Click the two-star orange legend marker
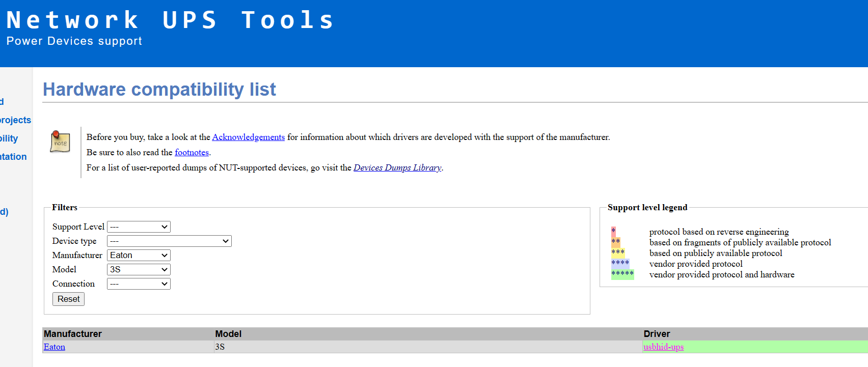Viewport: 868px width, 367px height. (615, 242)
